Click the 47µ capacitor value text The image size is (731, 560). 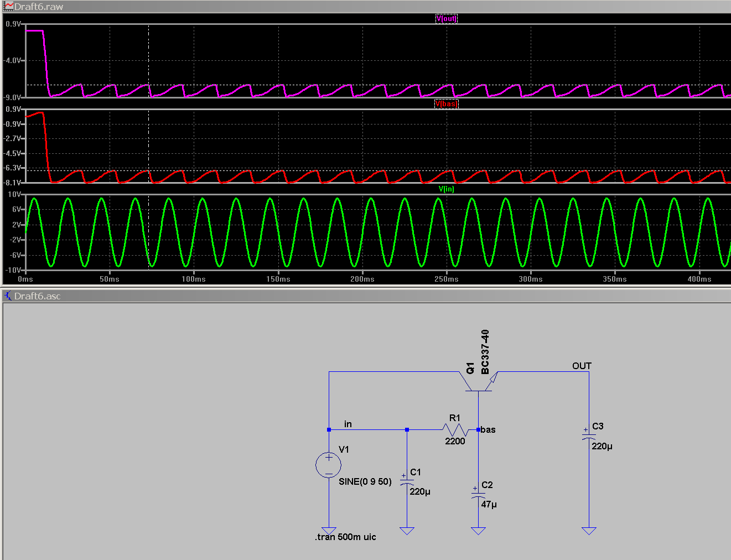pos(489,504)
